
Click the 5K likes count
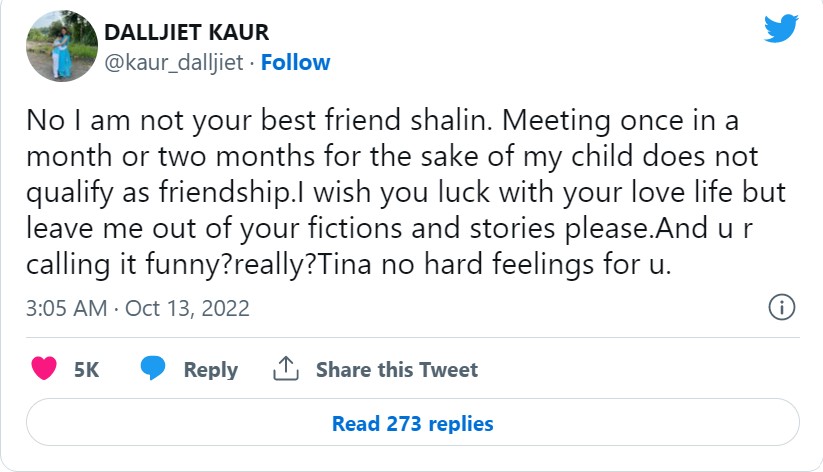coord(86,369)
